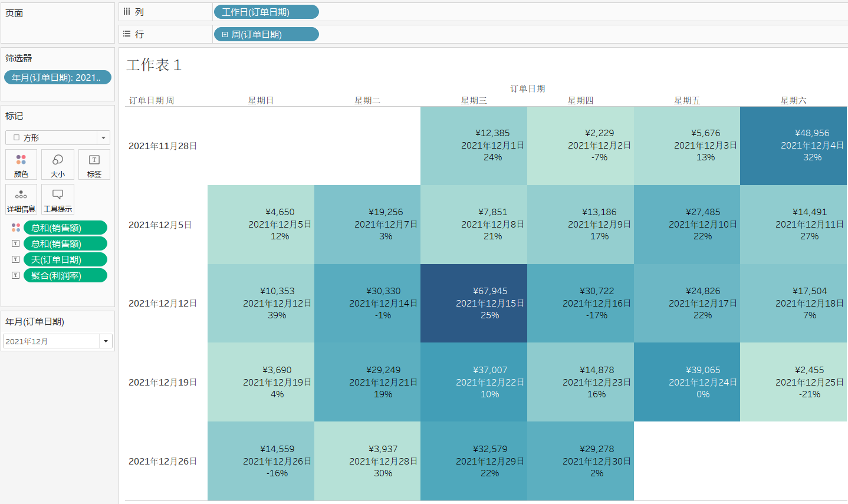Viewport: 848px width, 504px height.
Task: Click the 年月(订单日期) filter card title
Action: (x=35, y=321)
